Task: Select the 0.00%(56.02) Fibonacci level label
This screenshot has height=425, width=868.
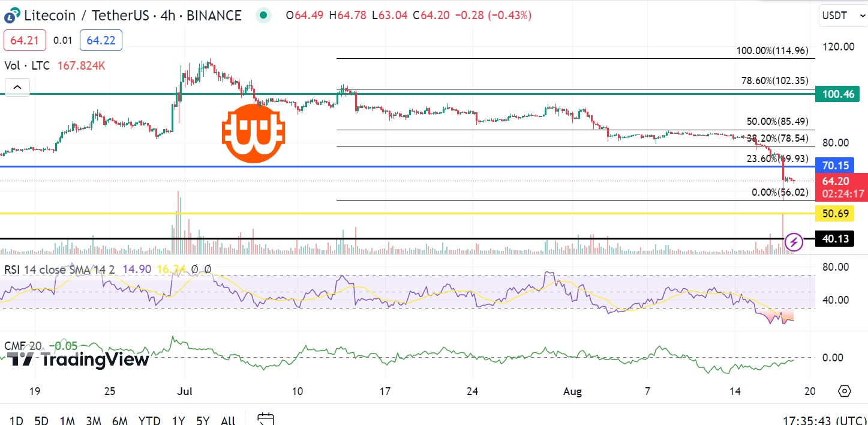Action: pos(780,193)
